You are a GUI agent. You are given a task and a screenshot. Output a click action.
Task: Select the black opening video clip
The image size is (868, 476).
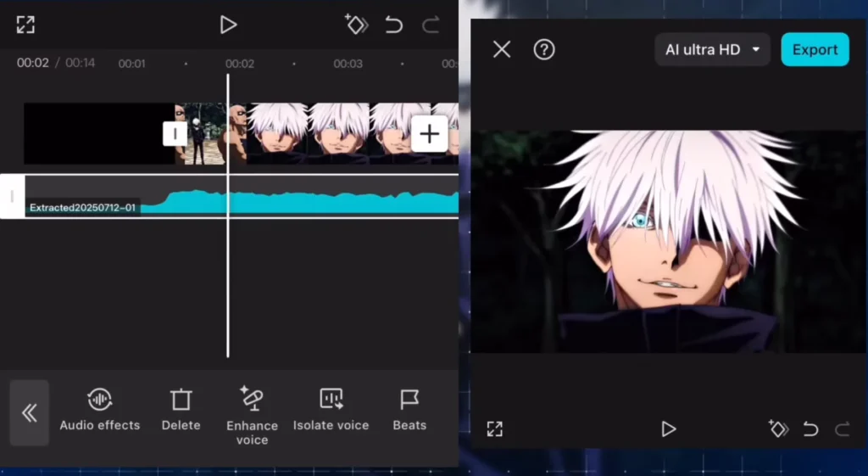click(99, 133)
